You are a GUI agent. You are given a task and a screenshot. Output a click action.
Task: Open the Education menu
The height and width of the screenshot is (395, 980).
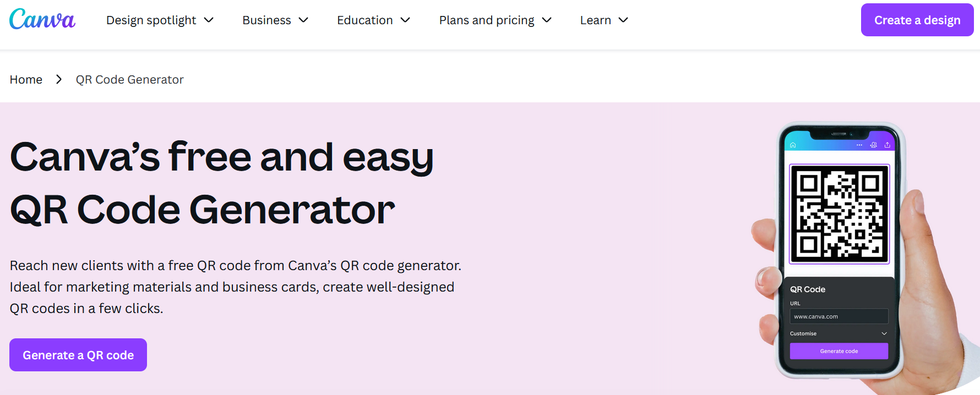pyautogui.click(x=374, y=20)
